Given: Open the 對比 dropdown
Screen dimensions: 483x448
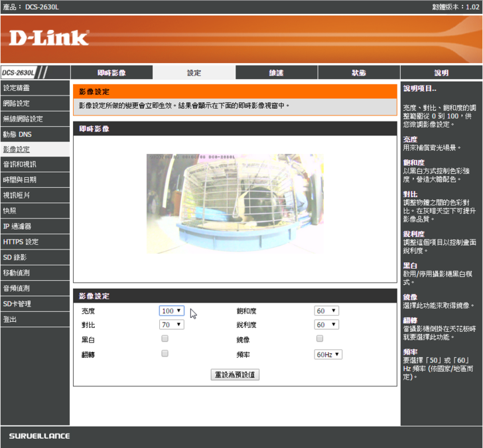Looking at the screenshot, I should point(172,325).
